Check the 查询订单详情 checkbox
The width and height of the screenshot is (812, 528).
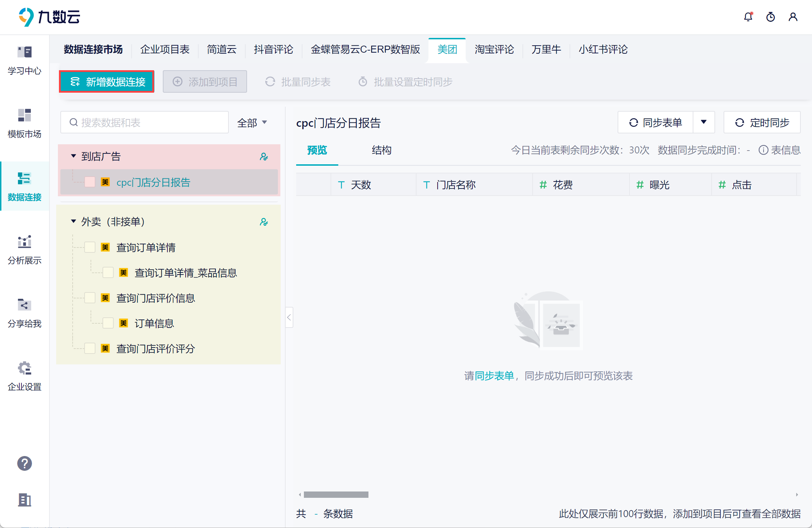(x=90, y=247)
